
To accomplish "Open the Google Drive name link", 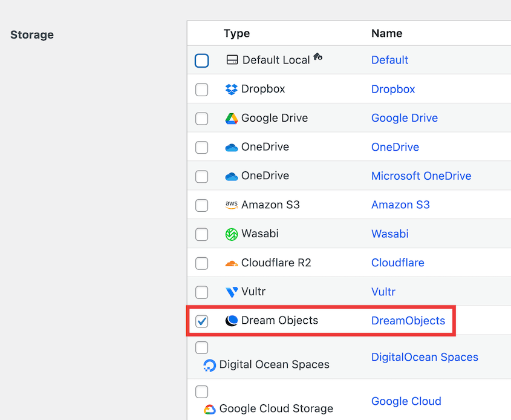I will [405, 118].
